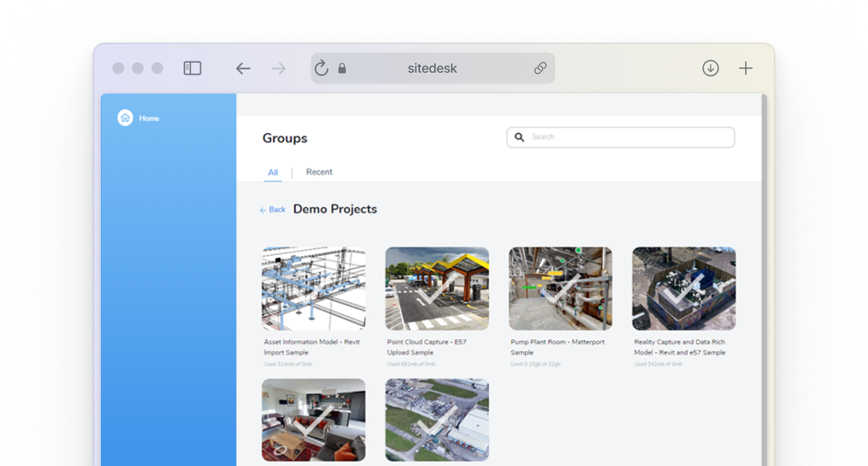Viewport: 868px width, 466px height.
Task: Open Pump Plant Room Matterport thumbnail
Action: pos(560,288)
